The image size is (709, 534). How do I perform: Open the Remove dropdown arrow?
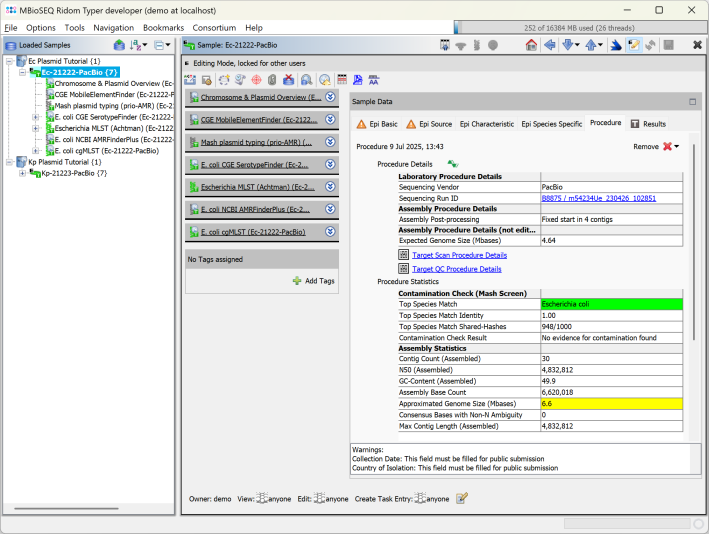pyautogui.click(x=677, y=147)
